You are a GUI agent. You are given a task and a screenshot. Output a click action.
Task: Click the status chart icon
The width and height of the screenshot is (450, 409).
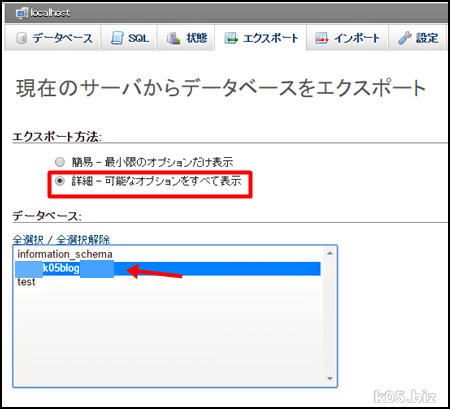pos(174,38)
